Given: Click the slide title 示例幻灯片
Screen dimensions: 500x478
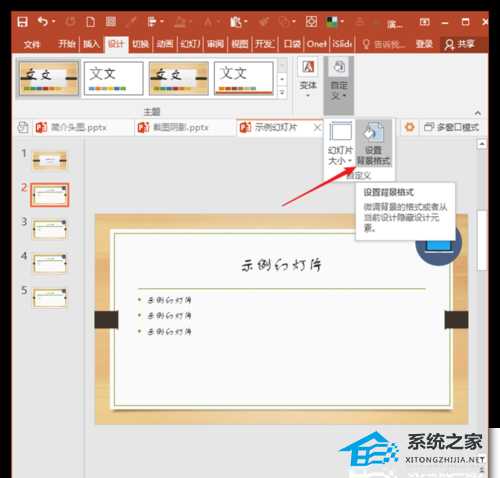Looking at the screenshot, I should click(282, 265).
